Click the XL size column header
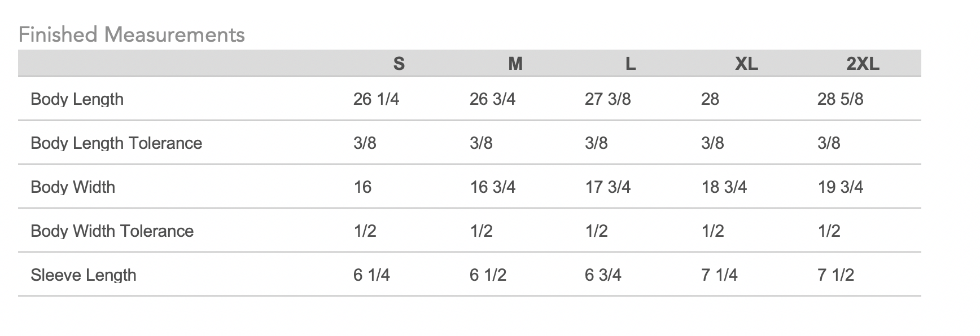This screenshot has width=980, height=336. click(x=746, y=64)
